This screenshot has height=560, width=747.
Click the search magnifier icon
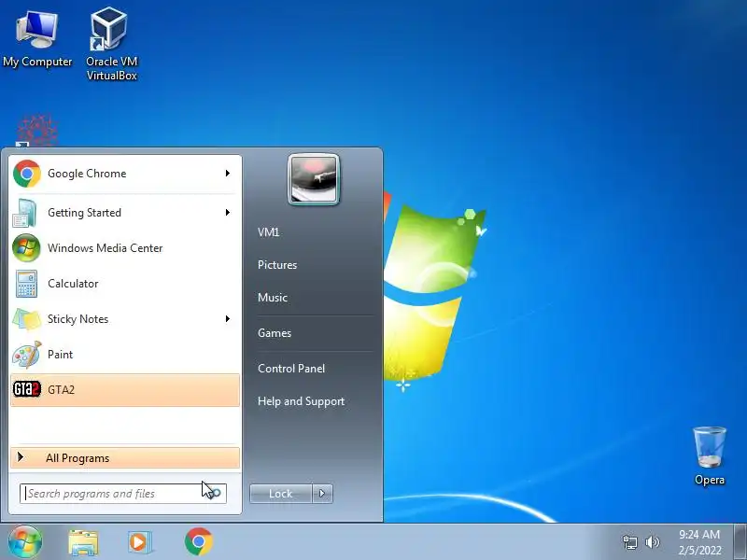coord(216,494)
